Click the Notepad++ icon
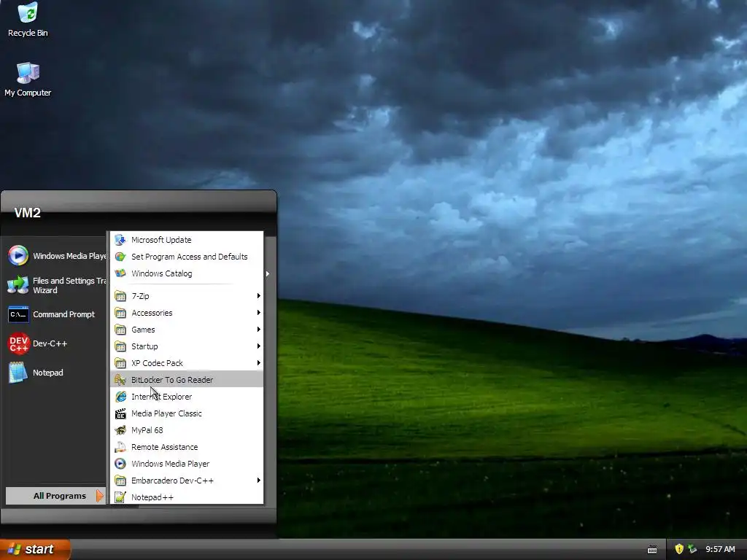This screenshot has width=747, height=560. pos(120,497)
